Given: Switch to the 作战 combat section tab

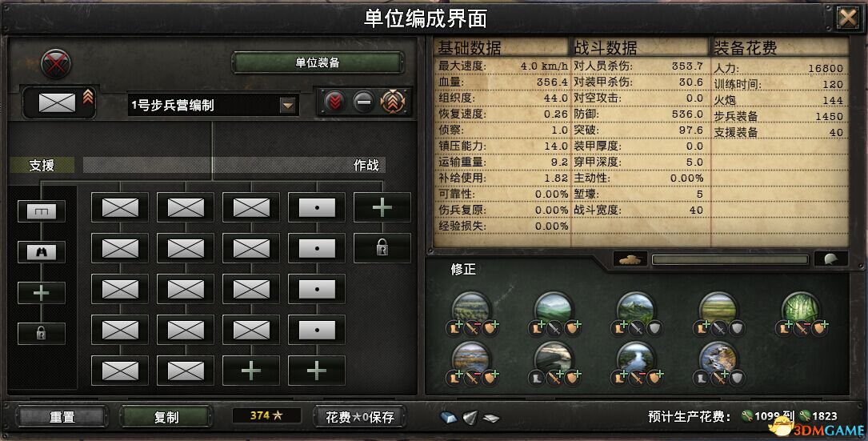Looking at the screenshot, I should pos(366,165).
